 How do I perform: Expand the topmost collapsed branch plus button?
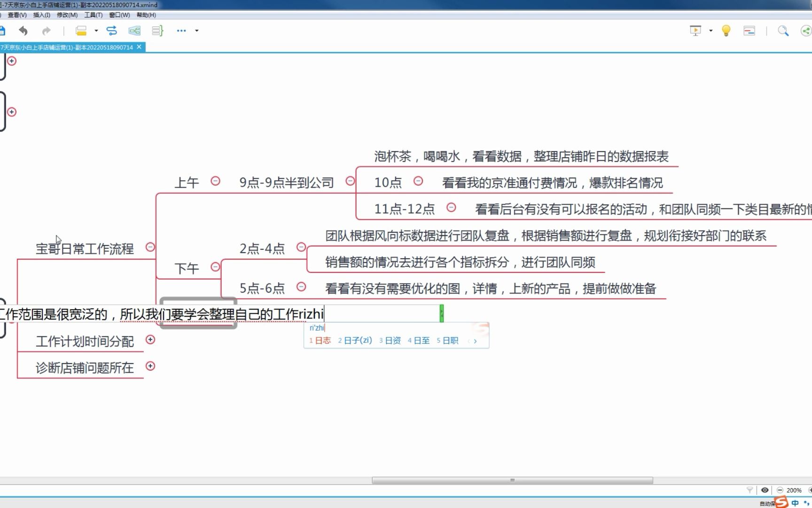(x=12, y=61)
